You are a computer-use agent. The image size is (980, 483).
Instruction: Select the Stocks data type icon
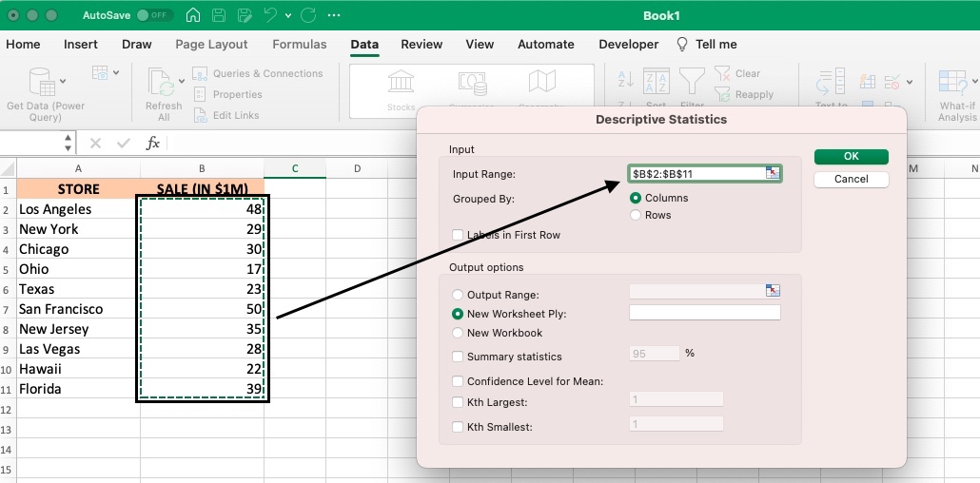tap(401, 82)
